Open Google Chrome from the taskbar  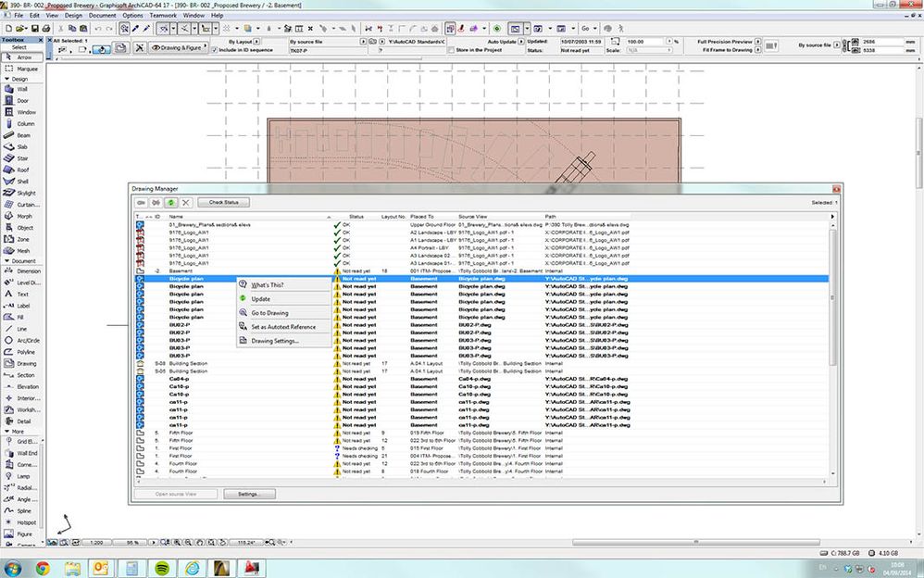coord(43,566)
